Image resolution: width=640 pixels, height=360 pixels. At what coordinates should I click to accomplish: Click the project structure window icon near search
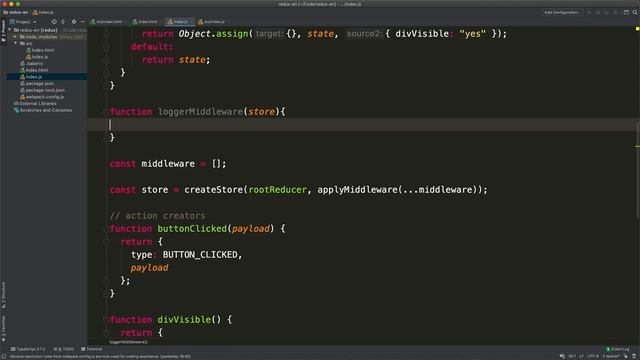pyautogui.click(x=626, y=12)
